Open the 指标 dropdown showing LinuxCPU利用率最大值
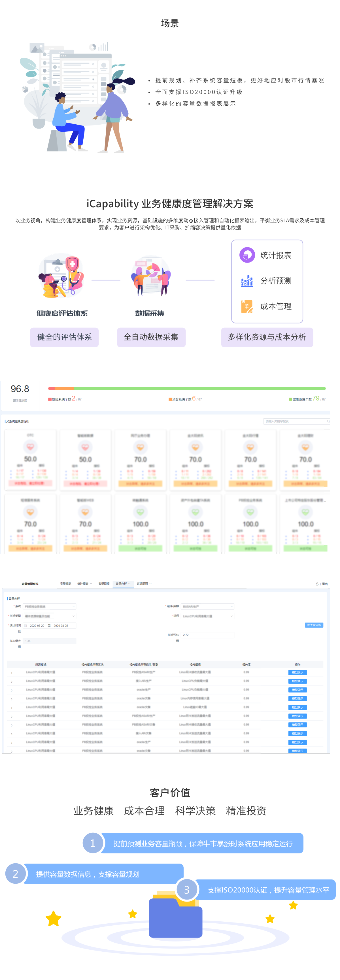This screenshot has width=340, height=980. (x=207, y=616)
